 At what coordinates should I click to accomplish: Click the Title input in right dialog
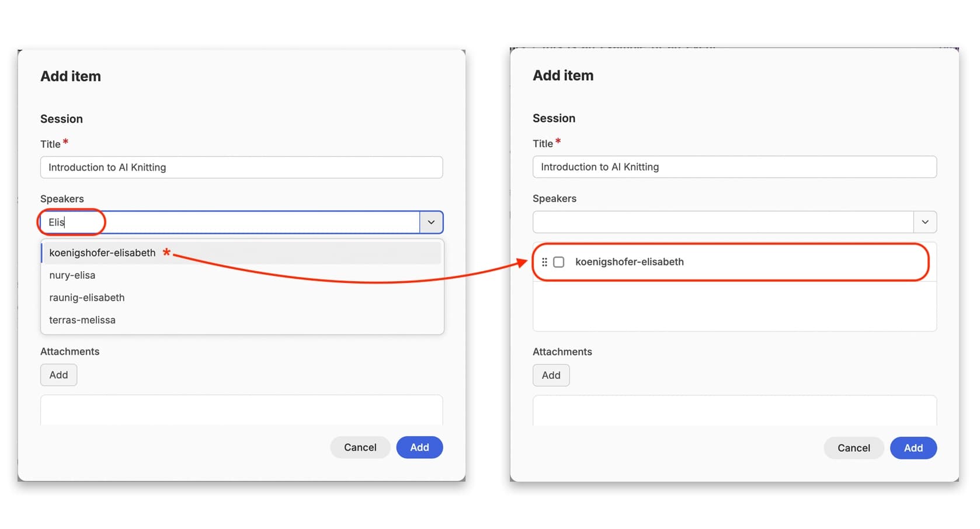[734, 167]
